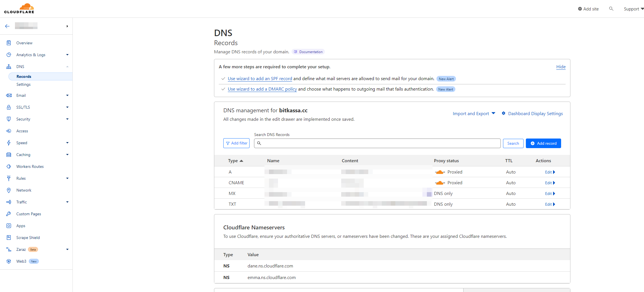This screenshot has height=292, width=644.
Task: Click the Proxied cloud on CNAME row
Action: coord(440,183)
